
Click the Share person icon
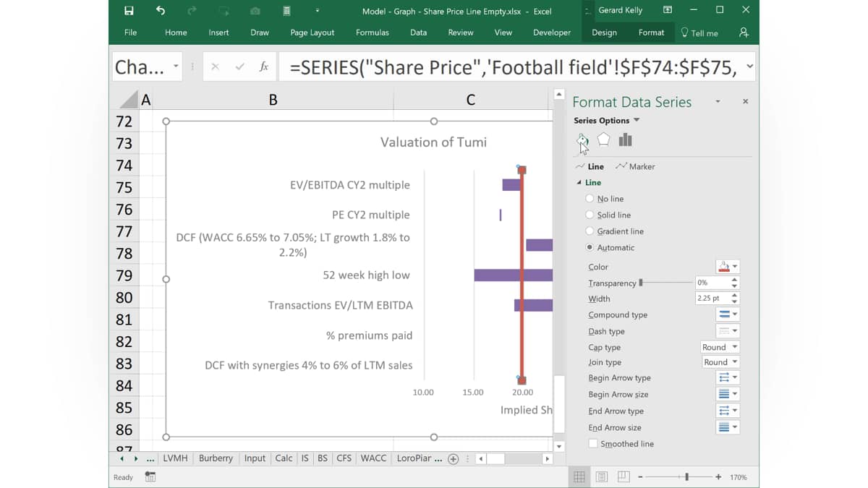click(x=743, y=33)
